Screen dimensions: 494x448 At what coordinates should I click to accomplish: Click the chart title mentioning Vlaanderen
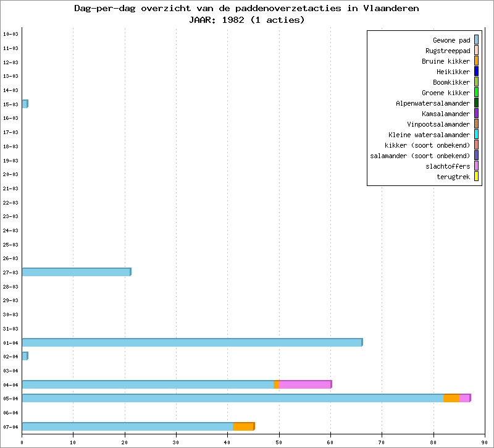coord(246,9)
